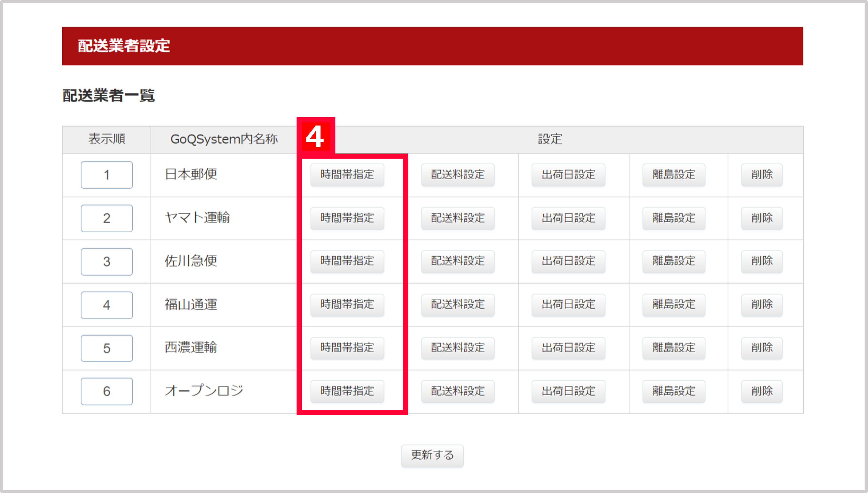The image size is (868, 493).
Task: Delete the 日本郵便 carrier with 削除
Action: click(762, 175)
